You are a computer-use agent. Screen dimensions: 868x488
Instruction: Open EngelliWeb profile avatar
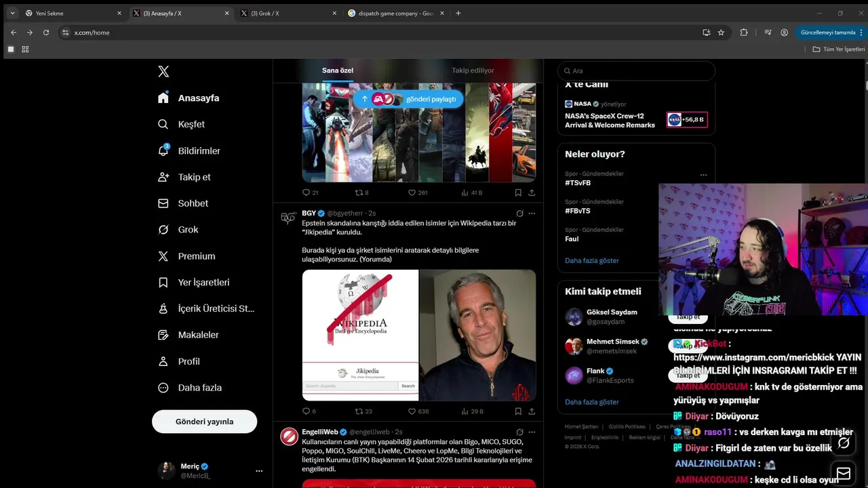tap(289, 436)
